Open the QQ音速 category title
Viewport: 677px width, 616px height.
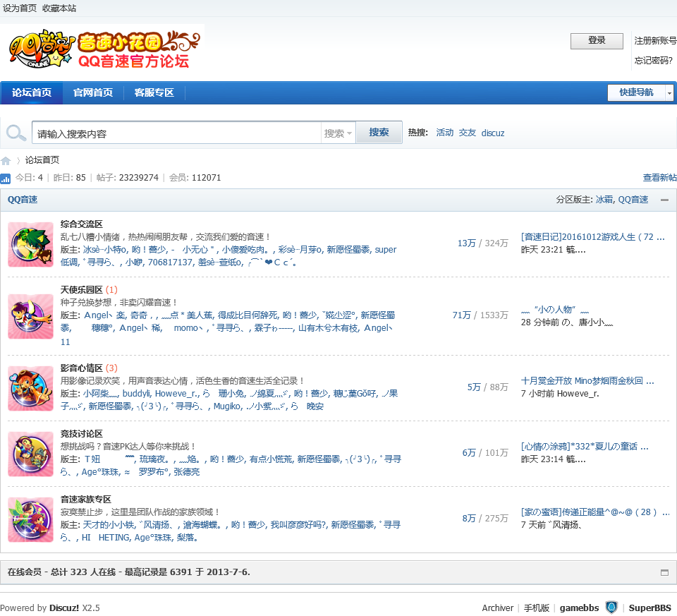tap(23, 200)
